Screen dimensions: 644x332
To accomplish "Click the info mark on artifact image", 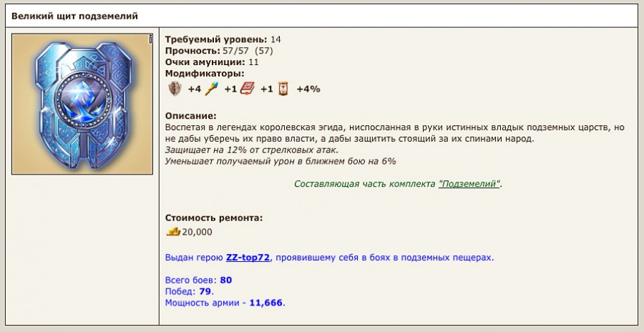I will click(150, 39).
